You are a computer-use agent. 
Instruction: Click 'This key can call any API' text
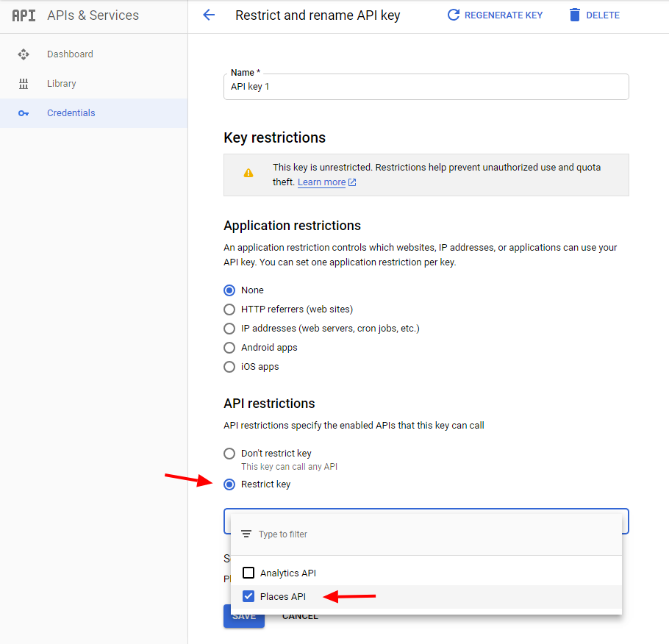289,467
